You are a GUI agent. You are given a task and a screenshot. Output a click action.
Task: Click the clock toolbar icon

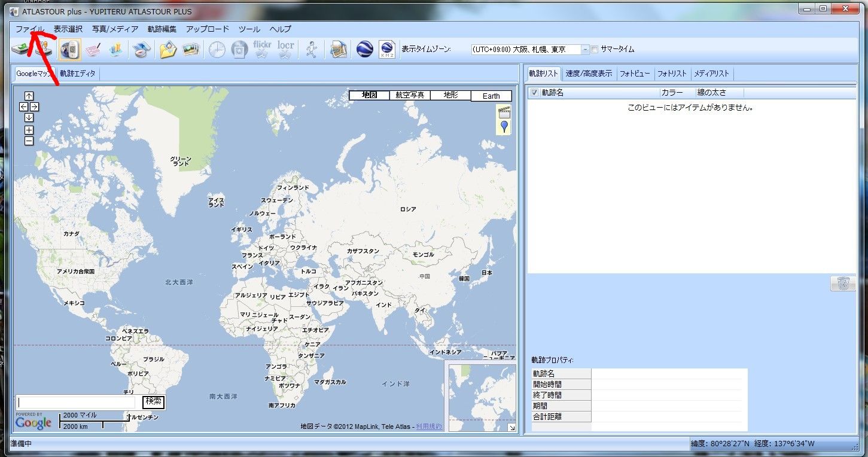click(x=217, y=50)
